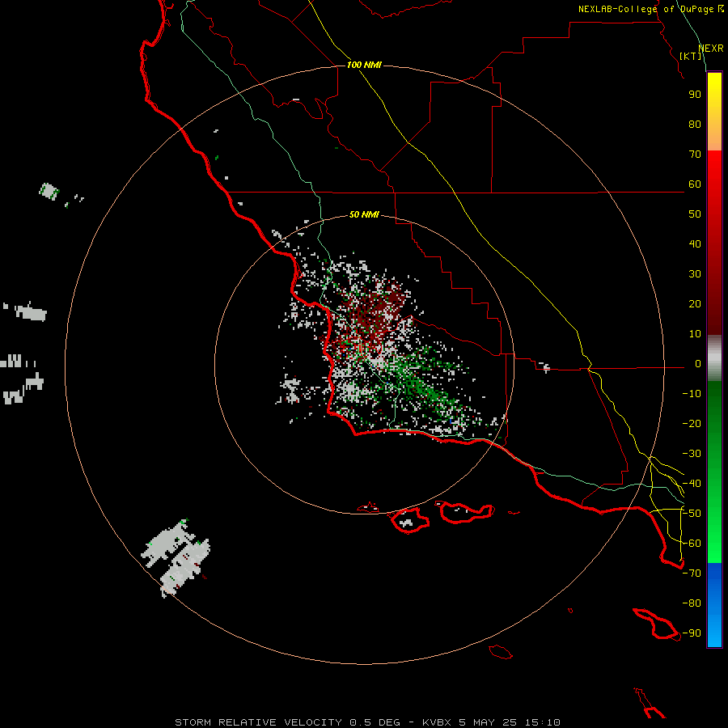The image size is (728, 728).
Task: Select the -30 velocity scale label
Action: [692, 454]
